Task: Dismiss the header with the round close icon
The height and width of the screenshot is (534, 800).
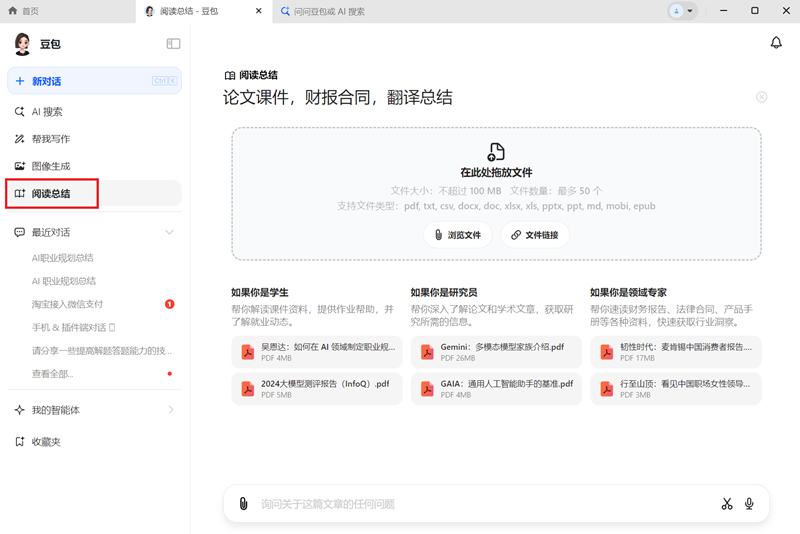Action: (761, 97)
